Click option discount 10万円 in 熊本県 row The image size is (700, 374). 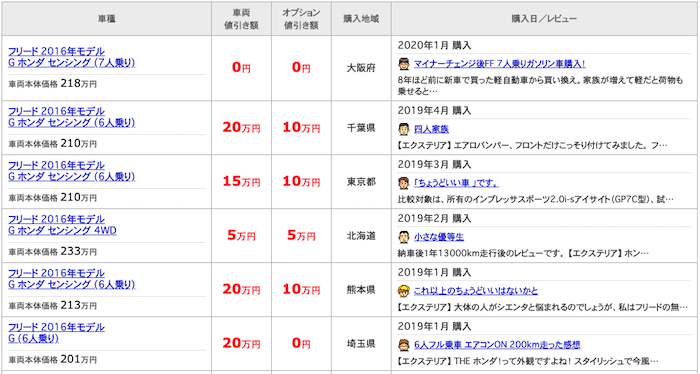pos(301,290)
